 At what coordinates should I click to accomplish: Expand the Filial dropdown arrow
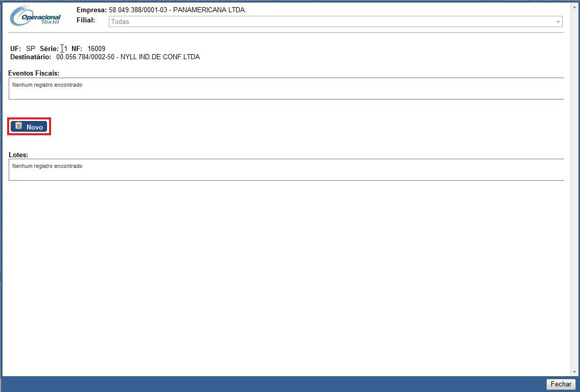point(558,22)
